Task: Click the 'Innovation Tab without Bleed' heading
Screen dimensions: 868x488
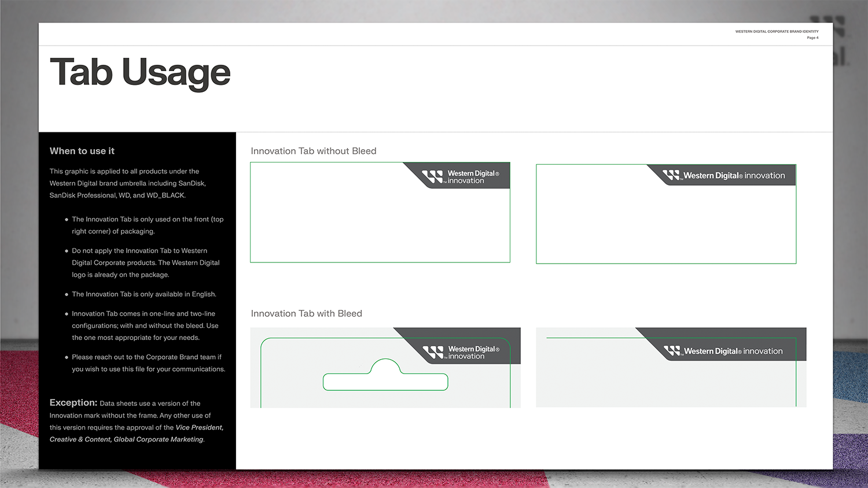Action: point(314,151)
